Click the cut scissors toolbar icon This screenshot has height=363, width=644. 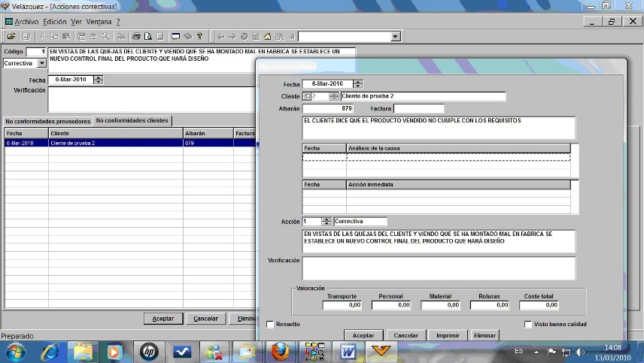click(x=42, y=37)
